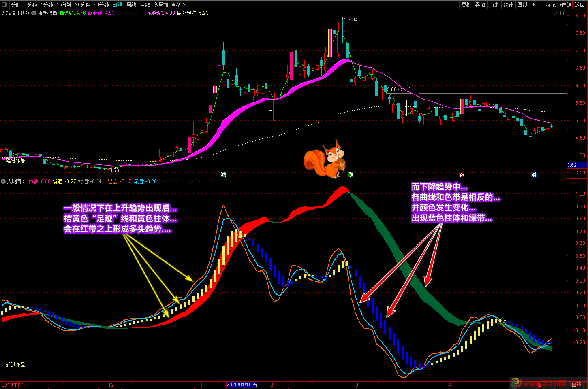Viewport: 588px width, 389px height.
Task: Add stock via +自选 button
Action: coord(565,5)
